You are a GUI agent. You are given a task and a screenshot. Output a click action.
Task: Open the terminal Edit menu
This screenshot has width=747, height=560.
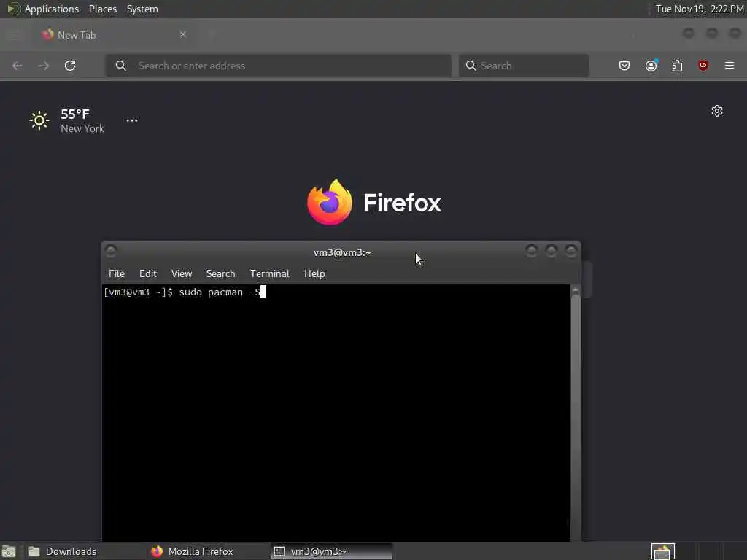pos(147,274)
